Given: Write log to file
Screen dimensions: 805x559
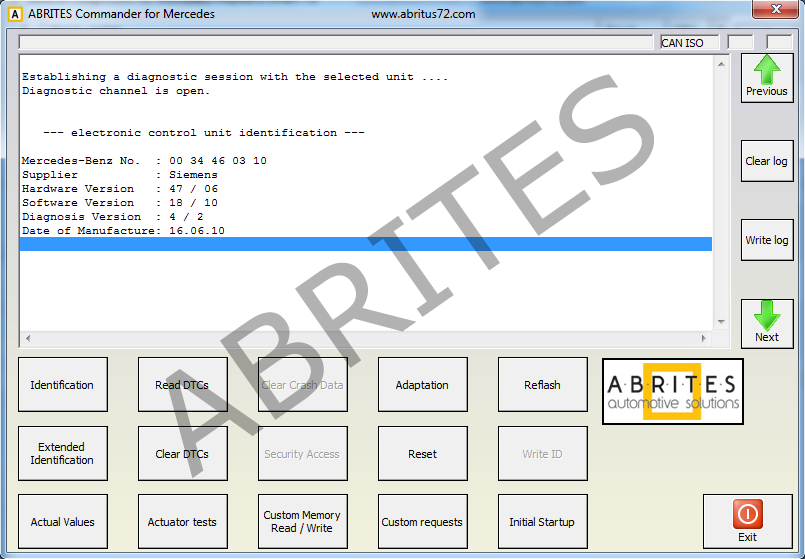Looking at the screenshot, I should click(767, 240).
